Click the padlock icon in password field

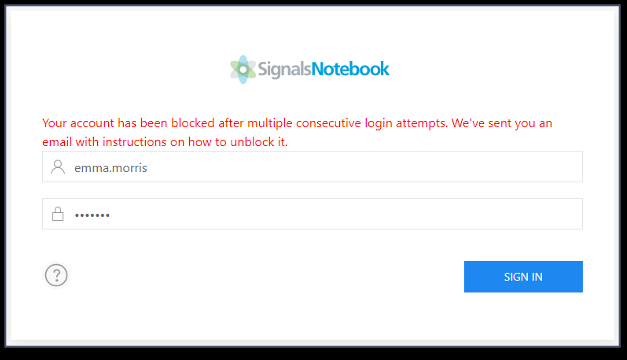click(x=58, y=214)
